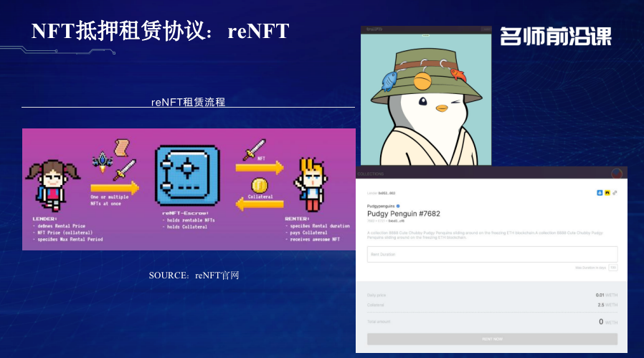Click the 'reNFT-Escrow:' label in the diagram

click(x=185, y=213)
